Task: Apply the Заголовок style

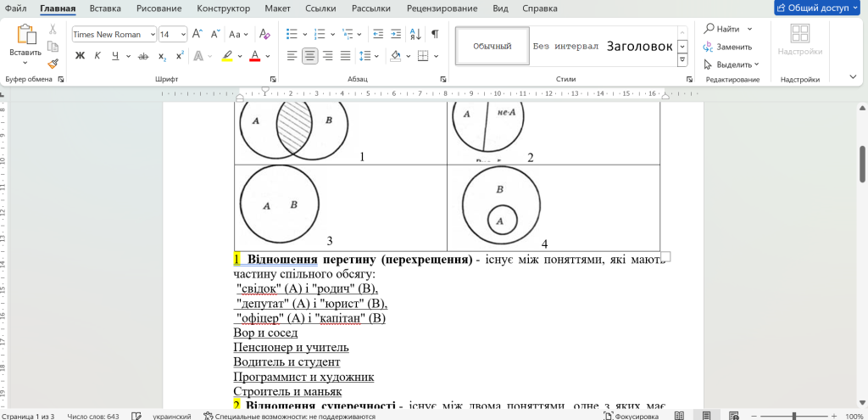Action: click(639, 46)
